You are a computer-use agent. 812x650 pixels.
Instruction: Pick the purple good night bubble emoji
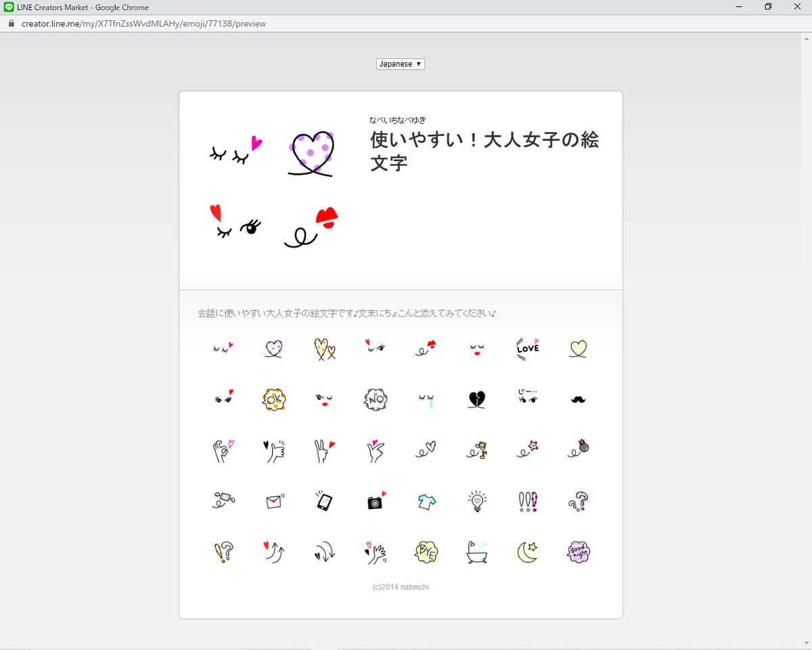pyautogui.click(x=578, y=552)
